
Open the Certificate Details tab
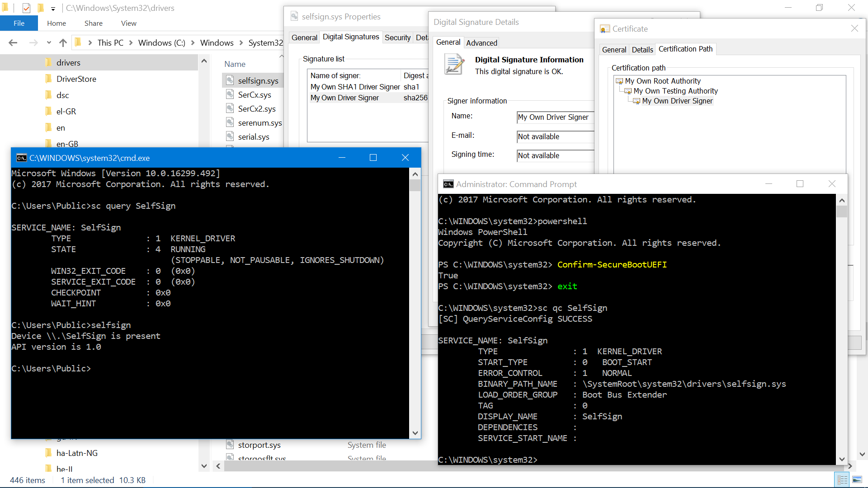642,50
